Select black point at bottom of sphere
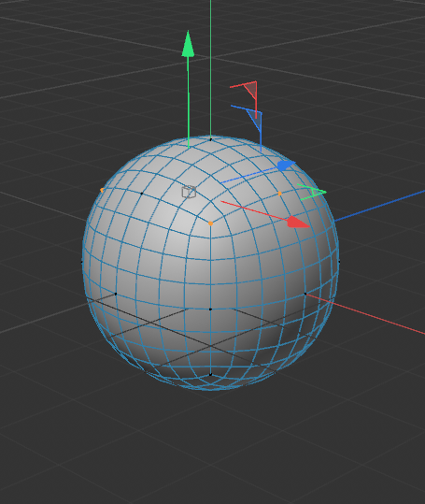 click(210, 374)
